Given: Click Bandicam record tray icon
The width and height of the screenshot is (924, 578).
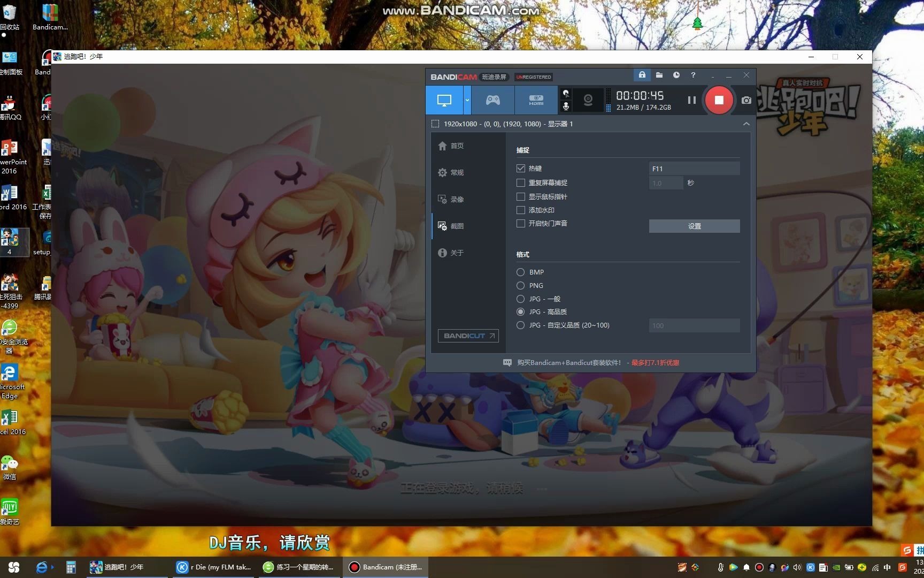Looking at the screenshot, I should 759,567.
